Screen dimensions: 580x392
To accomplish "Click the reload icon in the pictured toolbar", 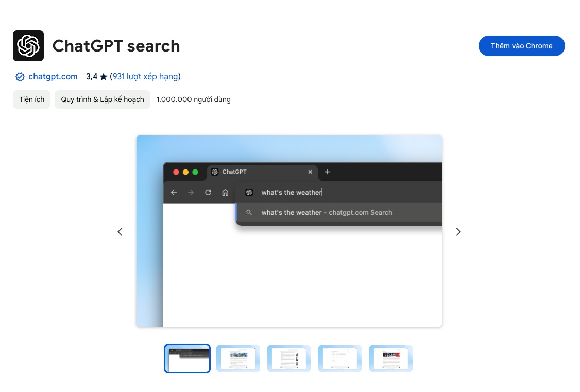I will tap(208, 192).
